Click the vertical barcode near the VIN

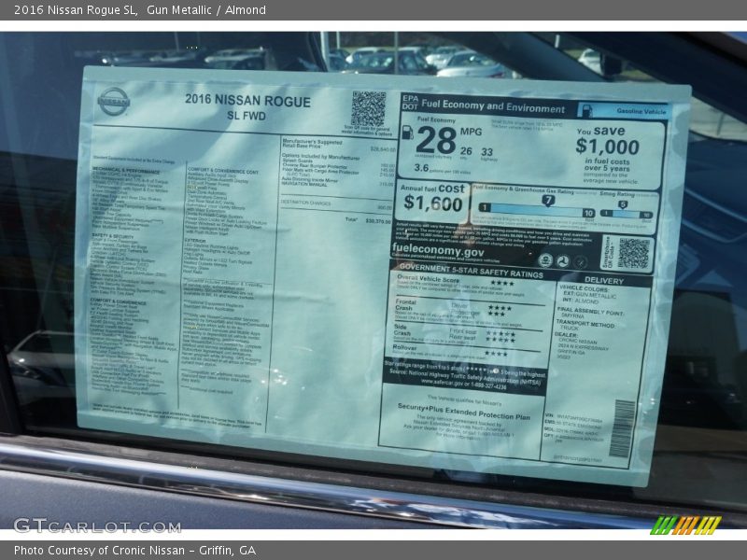(623, 429)
